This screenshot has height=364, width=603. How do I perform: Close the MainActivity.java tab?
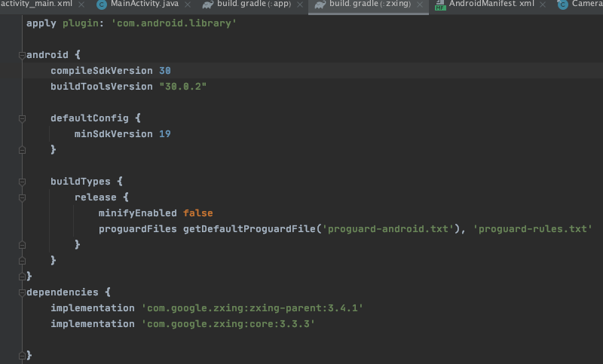[x=188, y=5]
